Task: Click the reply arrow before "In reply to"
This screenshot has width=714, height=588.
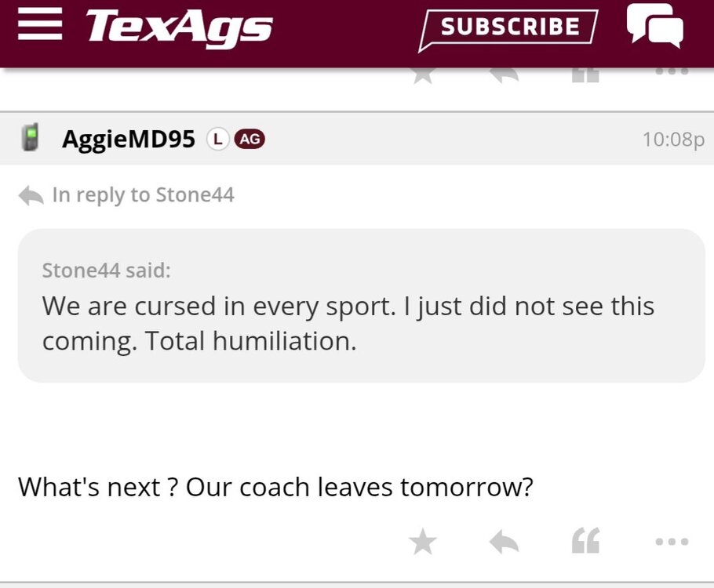Action: tap(31, 195)
